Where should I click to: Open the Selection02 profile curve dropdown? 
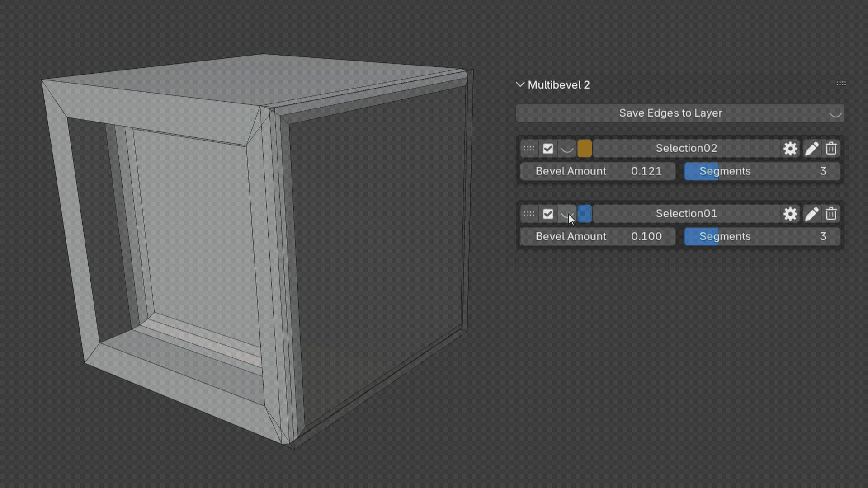567,148
